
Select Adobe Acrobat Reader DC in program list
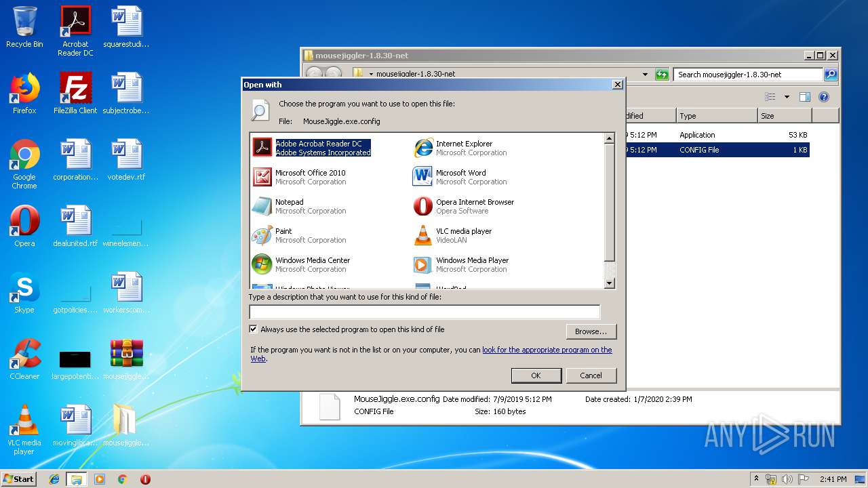[x=312, y=148]
